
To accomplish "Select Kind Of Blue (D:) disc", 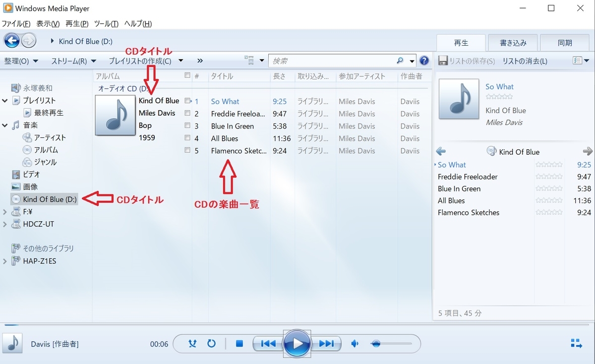I will [x=44, y=199].
